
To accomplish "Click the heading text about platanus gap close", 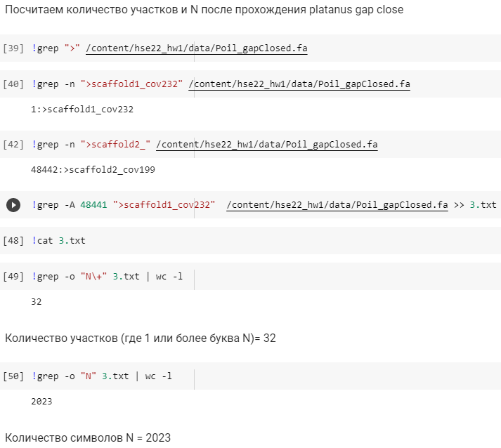I will point(204,10).
